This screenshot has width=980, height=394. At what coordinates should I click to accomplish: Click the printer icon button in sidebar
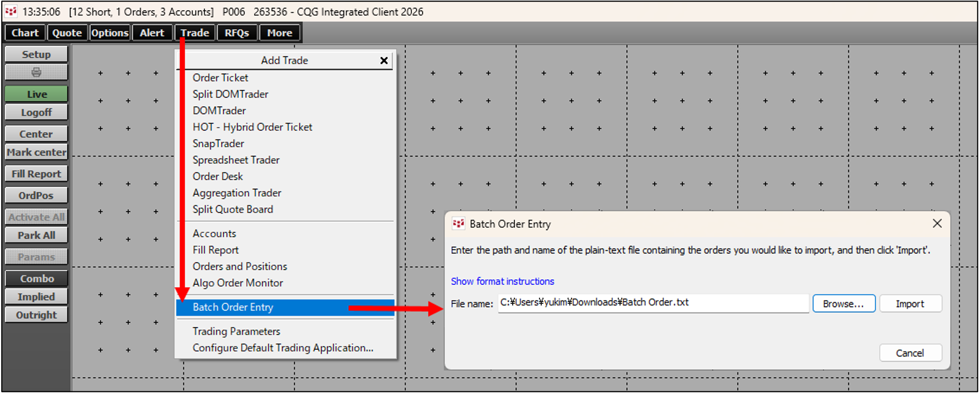pyautogui.click(x=36, y=72)
